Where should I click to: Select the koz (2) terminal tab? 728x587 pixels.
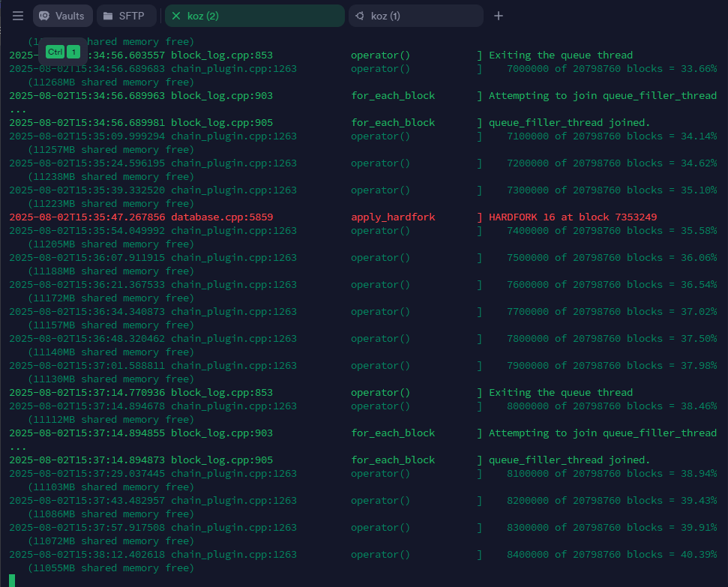[x=254, y=16]
